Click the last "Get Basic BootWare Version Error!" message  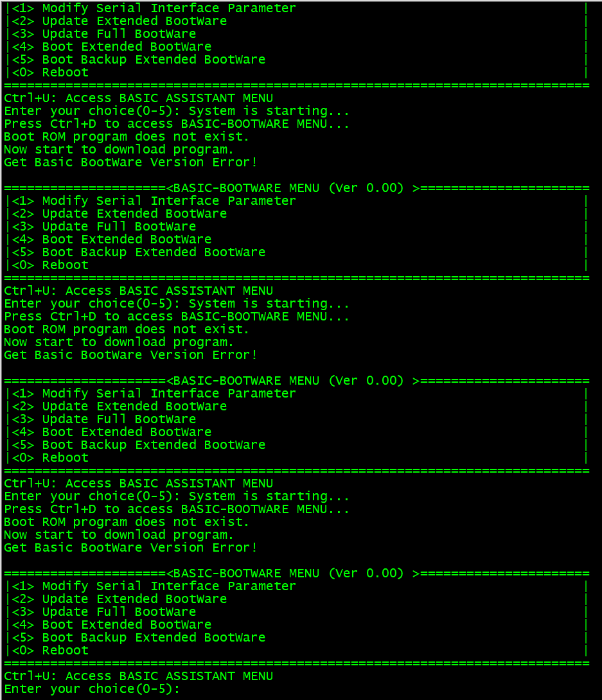[x=130, y=548]
